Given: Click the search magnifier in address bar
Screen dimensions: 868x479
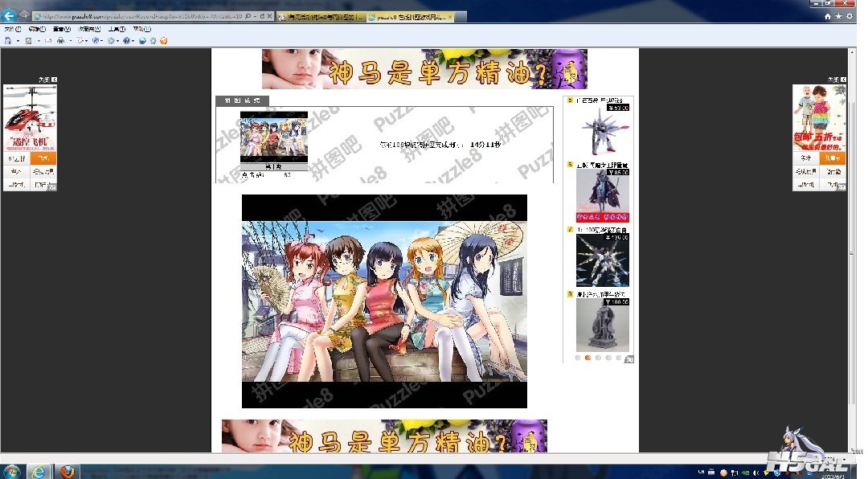Looking at the screenshot, I should coord(248,17).
